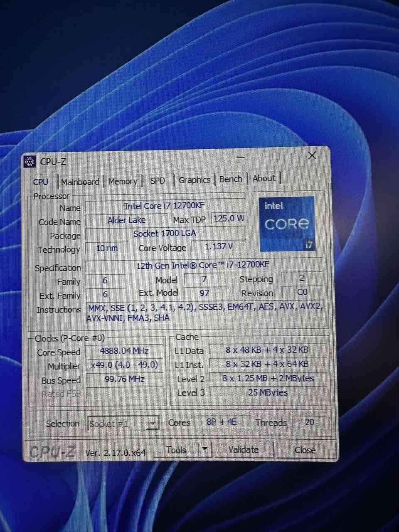Screen dimensions: 399x532
Task: Click the Max TDP value 125.0 W
Action: point(229,219)
